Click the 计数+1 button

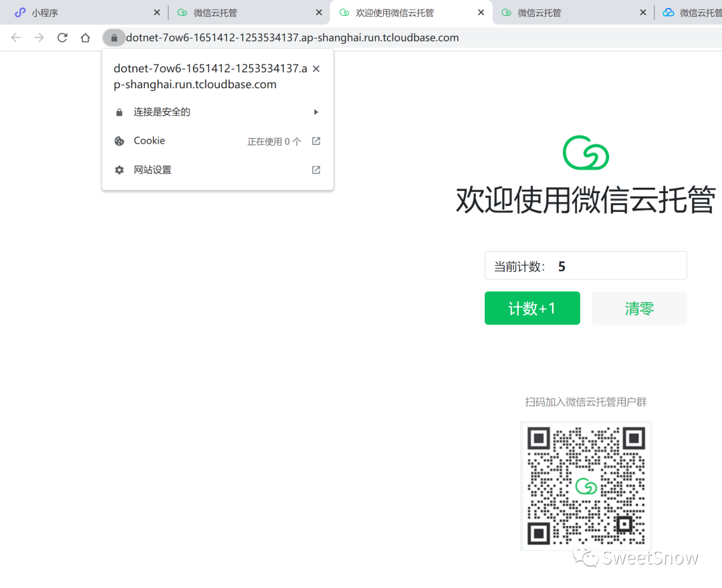point(532,308)
